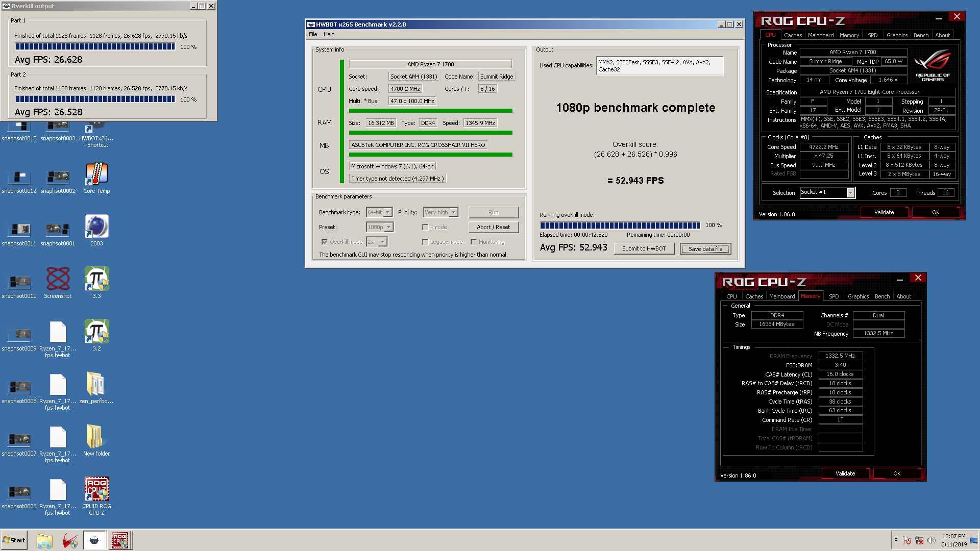Switch to Mainboard tab in top CPU-Z
980x551 pixels.
[x=821, y=35]
